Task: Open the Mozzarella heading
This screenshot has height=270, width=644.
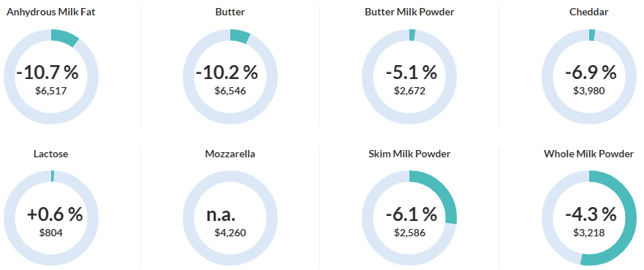Action: click(x=230, y=154)
